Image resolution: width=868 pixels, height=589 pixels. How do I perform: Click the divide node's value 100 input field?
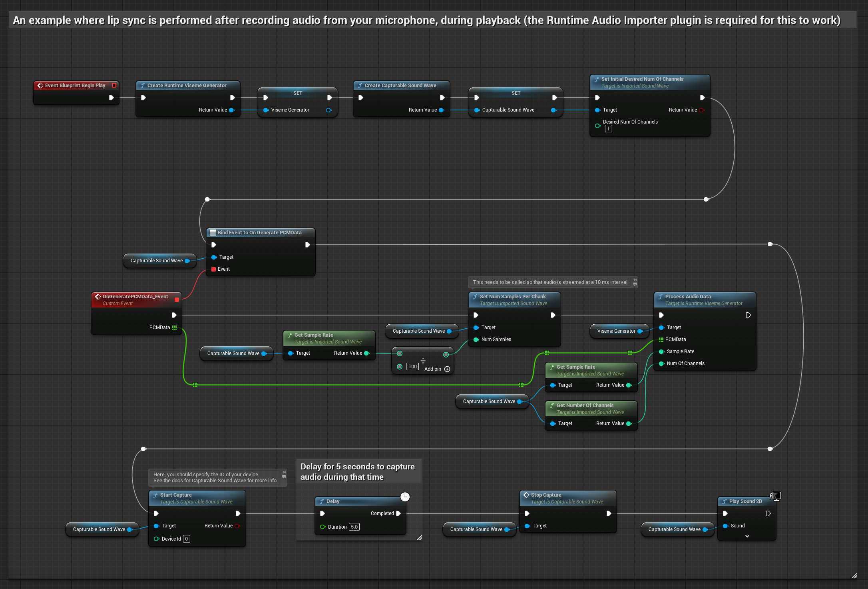coord(412,367)
